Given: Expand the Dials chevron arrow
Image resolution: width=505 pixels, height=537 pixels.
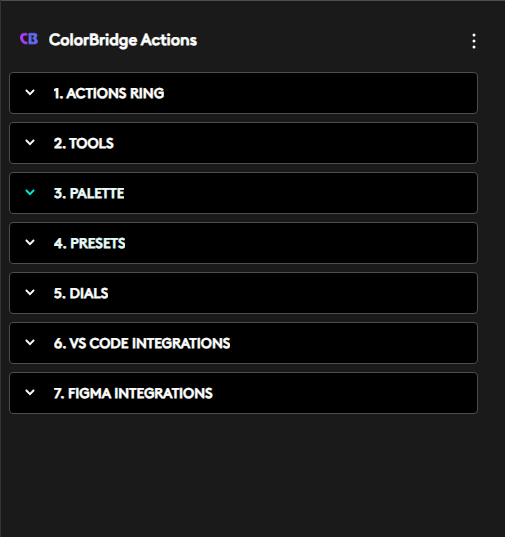Looking at the screenshot, I should point(30,292).
